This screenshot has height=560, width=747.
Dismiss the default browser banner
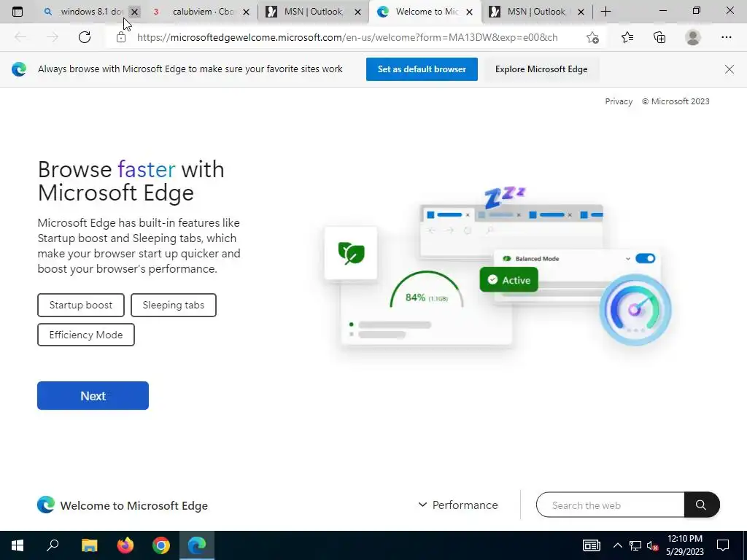point(729,69)
